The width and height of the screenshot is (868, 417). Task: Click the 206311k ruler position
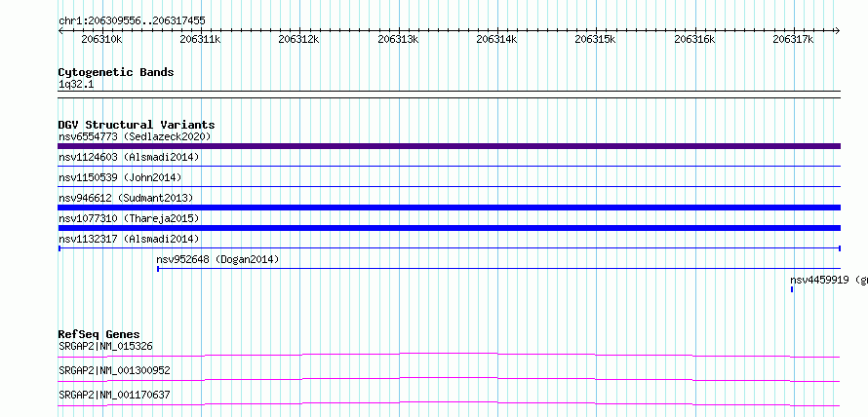[x=200, y=39]
